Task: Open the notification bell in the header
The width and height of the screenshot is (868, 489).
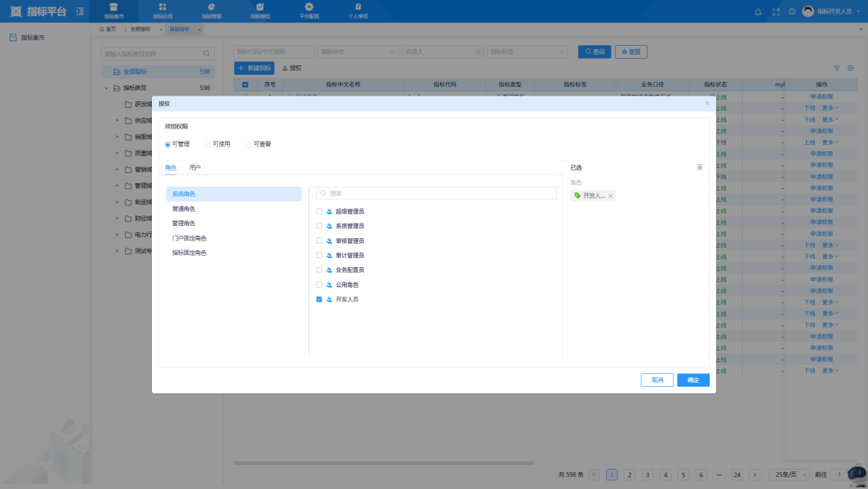Action: click(x=758, y=11)
